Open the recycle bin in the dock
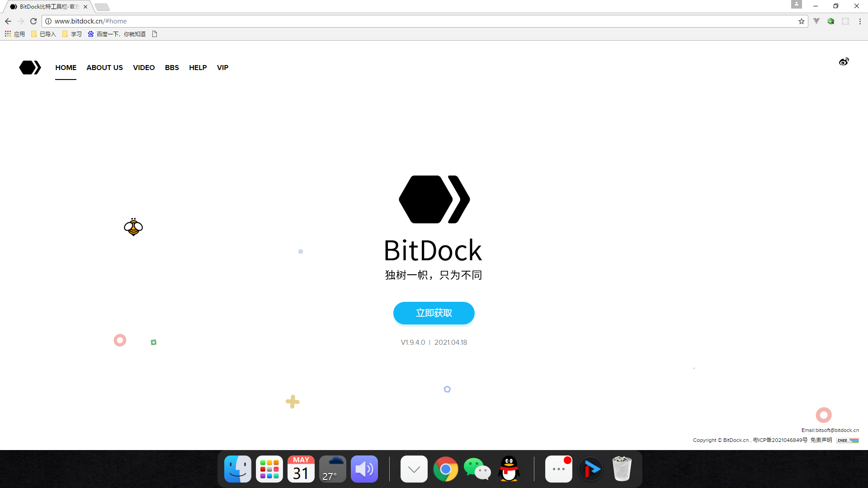Screen dimensions: 868x488 coord(622,469)
